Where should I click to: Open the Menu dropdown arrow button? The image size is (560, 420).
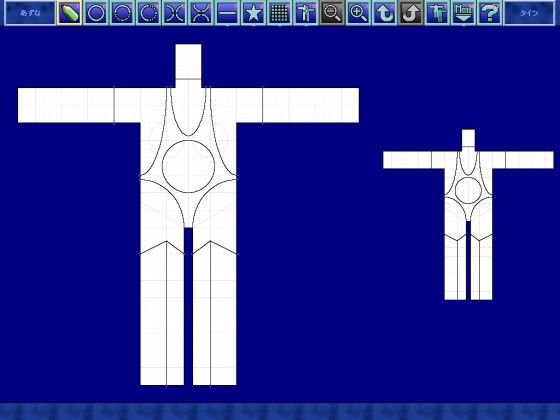point(464,13)
